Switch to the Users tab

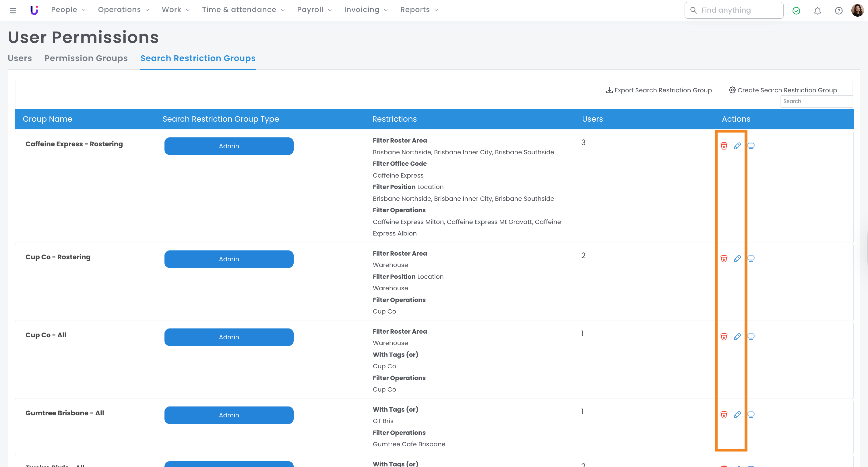20,58
